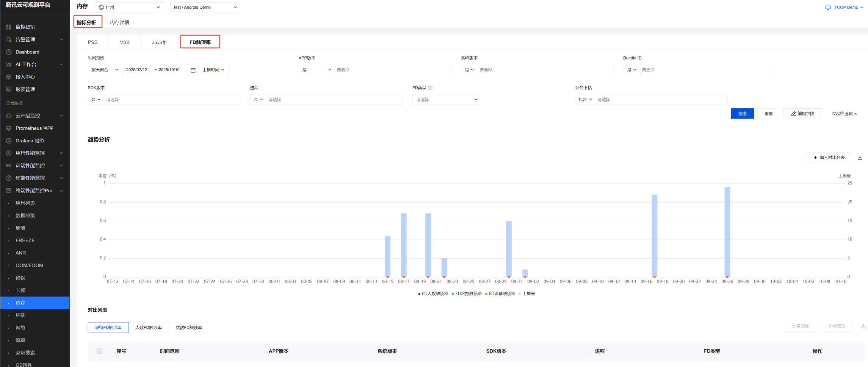Switch to the 指标分析 tab
This screenshot has height=367, width=868.
tap(86, 23)
